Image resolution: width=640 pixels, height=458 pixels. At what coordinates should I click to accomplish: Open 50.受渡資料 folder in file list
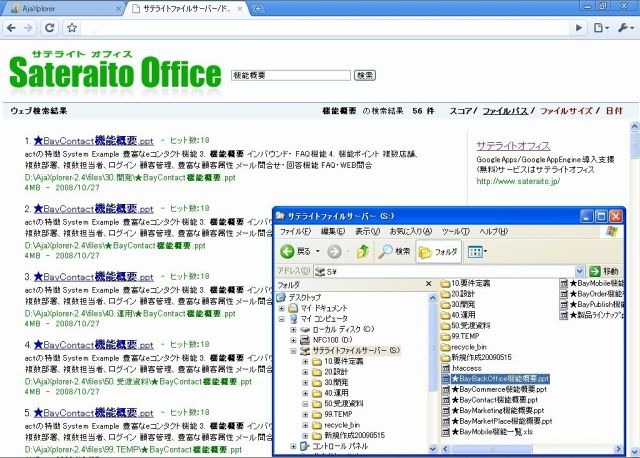[x=466, y=325]
